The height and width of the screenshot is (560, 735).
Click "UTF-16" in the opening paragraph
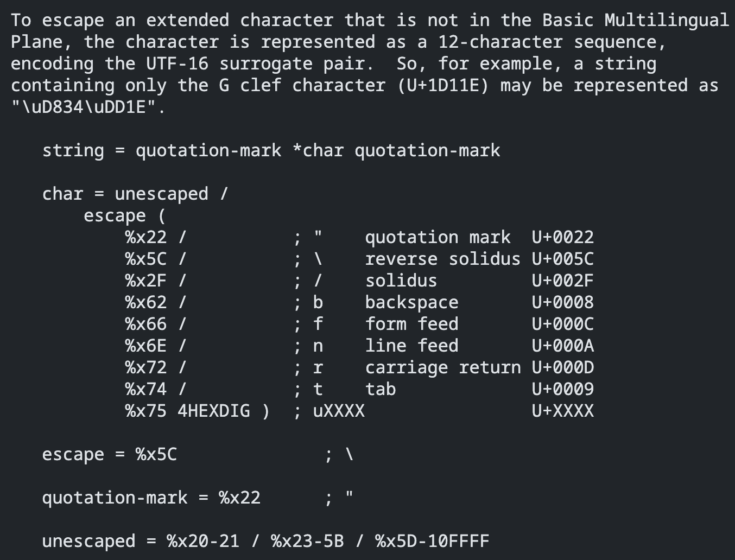(x=177, y=64)
